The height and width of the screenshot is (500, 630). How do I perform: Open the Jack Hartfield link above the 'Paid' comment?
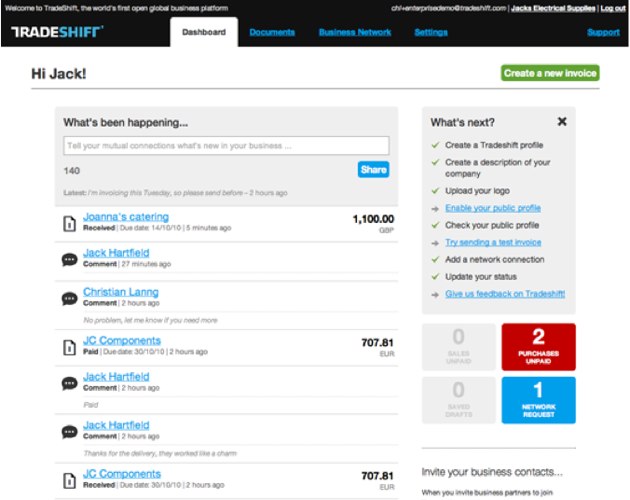(116, 377)
